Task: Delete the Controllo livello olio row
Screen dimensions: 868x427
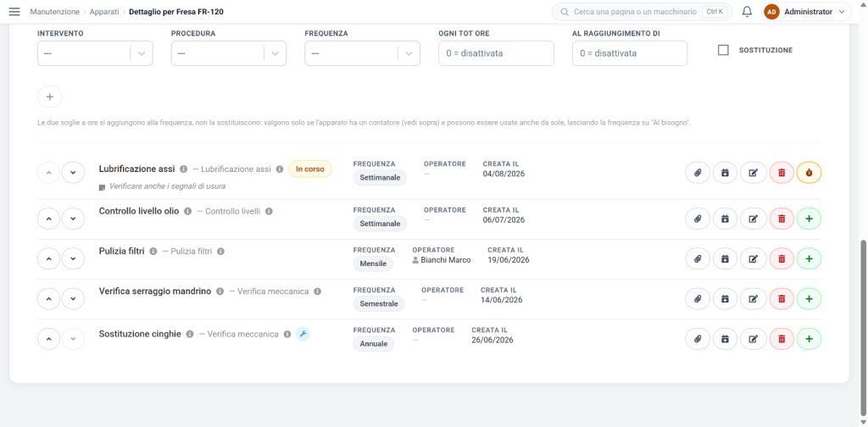Action: 782,219
